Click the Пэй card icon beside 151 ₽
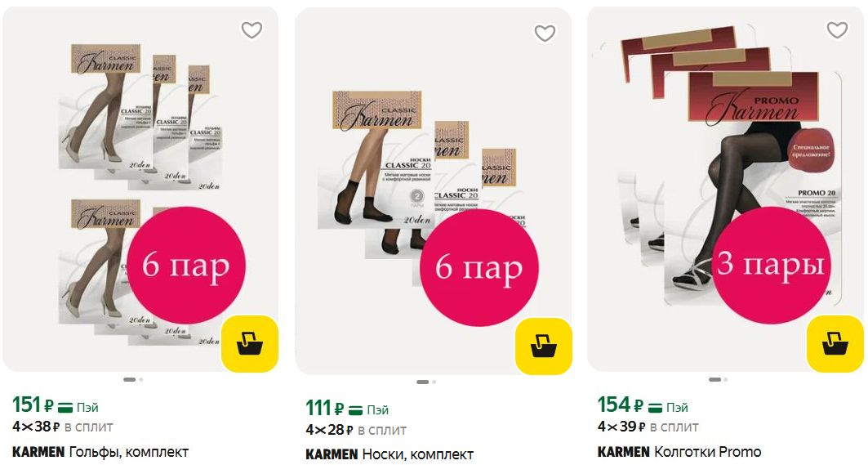The image size is (868, 465). tap(66, 408)
